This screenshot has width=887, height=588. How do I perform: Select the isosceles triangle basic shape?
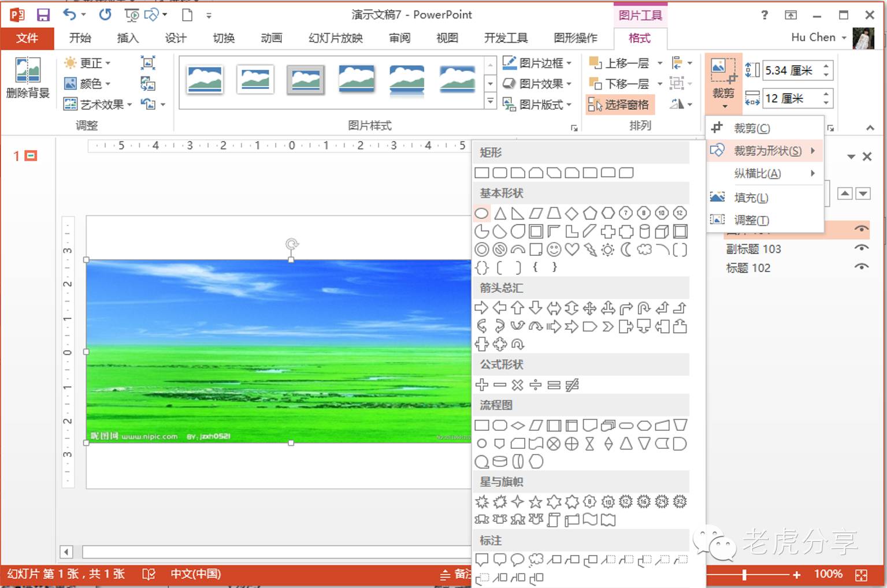coord(500,214)
